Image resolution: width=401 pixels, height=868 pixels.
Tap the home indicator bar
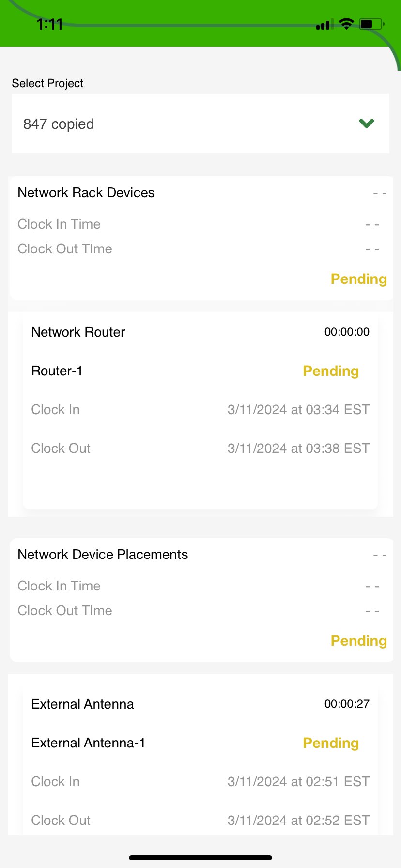coord(200,858)
